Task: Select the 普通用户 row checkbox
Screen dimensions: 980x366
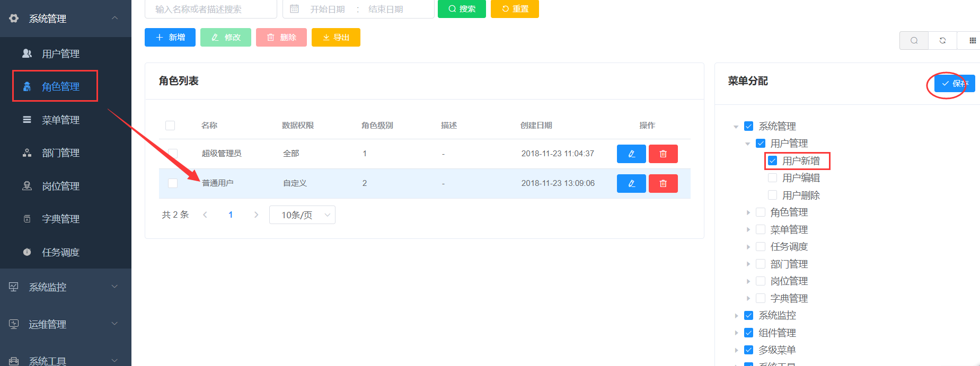Action: (173, 183)
